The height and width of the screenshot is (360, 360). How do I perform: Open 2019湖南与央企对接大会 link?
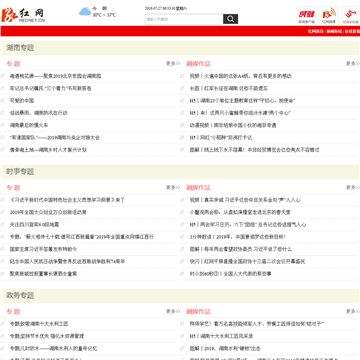(x=55, y=138)
